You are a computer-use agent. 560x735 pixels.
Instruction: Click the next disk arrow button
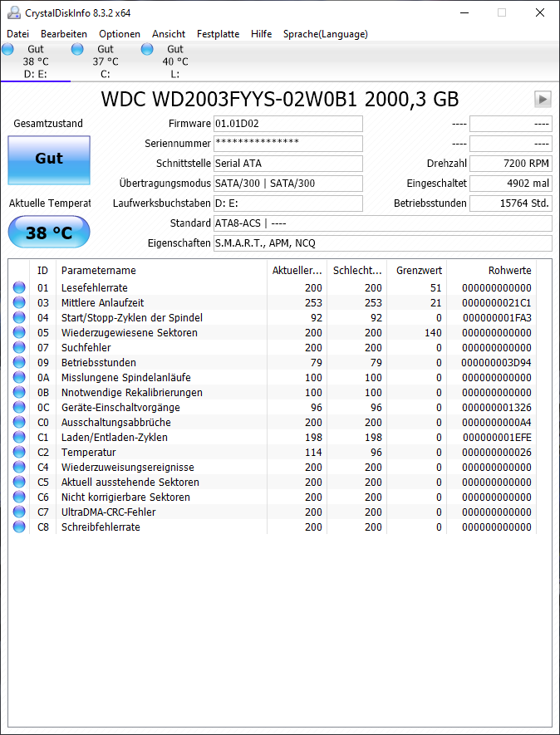(543, 99)
